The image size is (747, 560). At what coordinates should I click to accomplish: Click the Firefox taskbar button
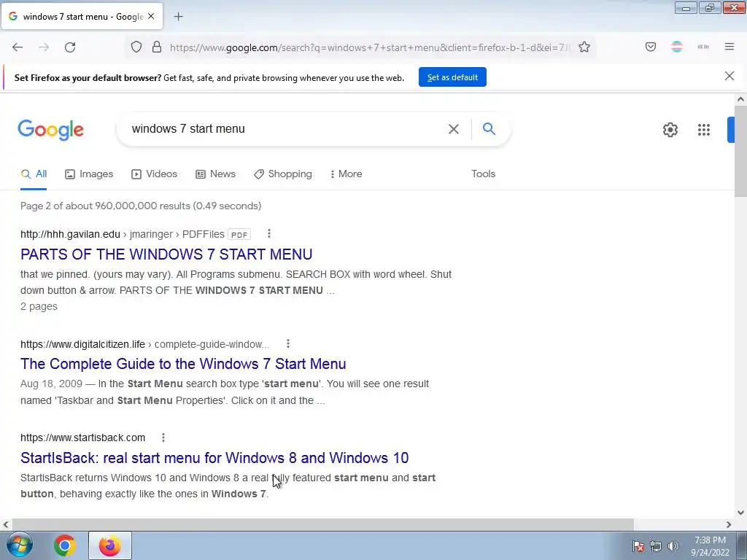click(x=109, y=545)
